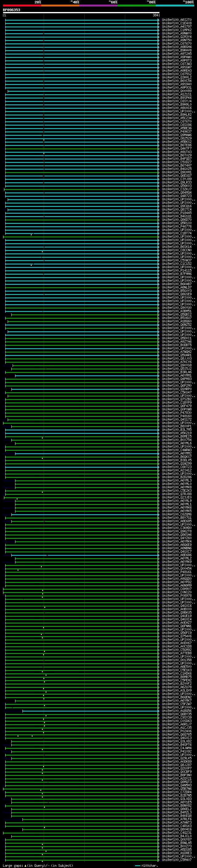The image size is (197, 868).
Task: Click UniRef100_A8NLD7 label
Action: (177, 287)
